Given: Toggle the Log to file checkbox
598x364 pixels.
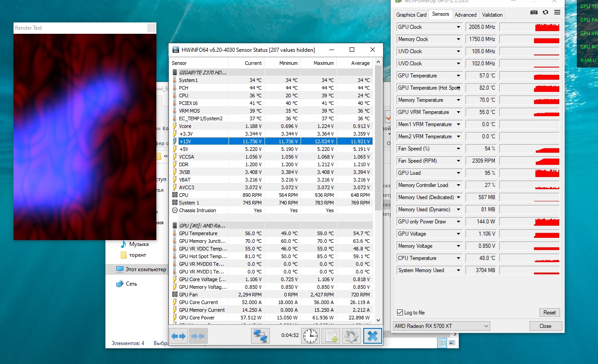Looking at the screenshot, I should click(400, 313).
